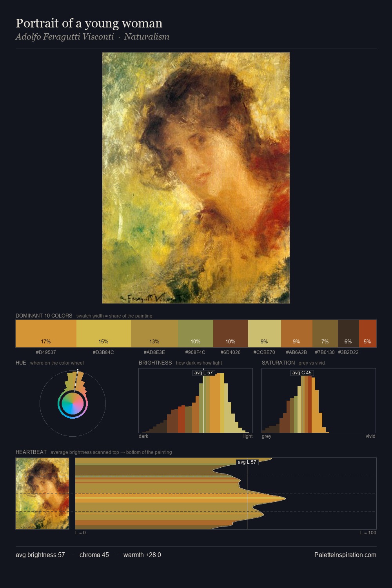Click 'grey vs vivid' caption

312,363
